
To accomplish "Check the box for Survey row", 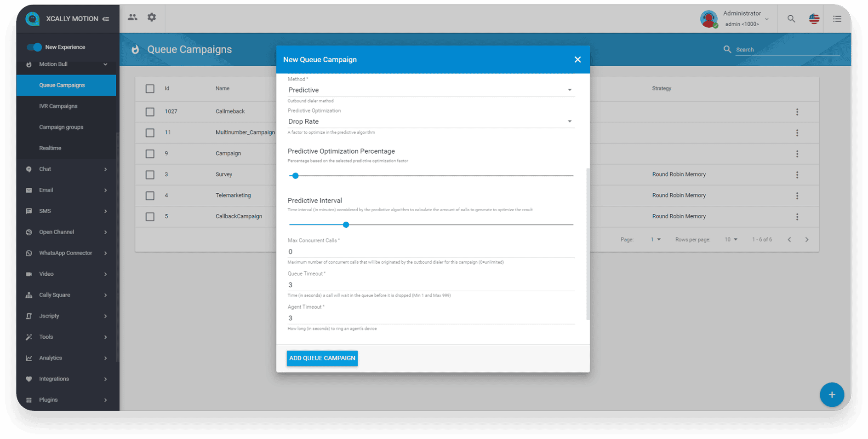I will pos(150,175).
